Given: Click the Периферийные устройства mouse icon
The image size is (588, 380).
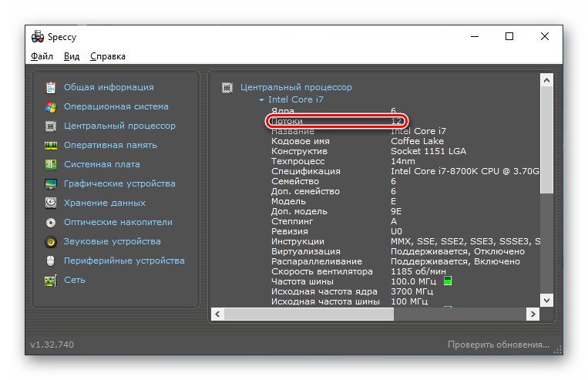Looking at the screenshot, I should coord(51,261).
